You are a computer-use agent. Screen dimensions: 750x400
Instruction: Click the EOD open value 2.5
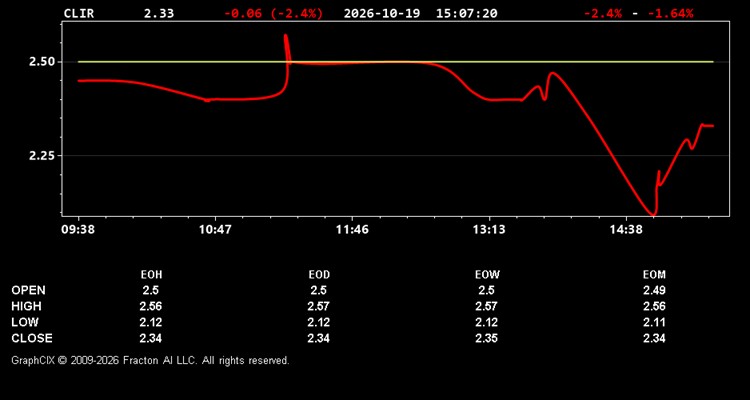[319, 290]
